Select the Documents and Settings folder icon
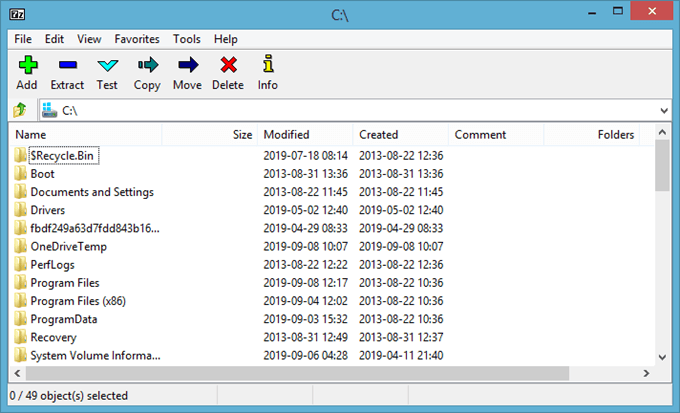This screenshot has height=413, width=680. coord(20,192)
